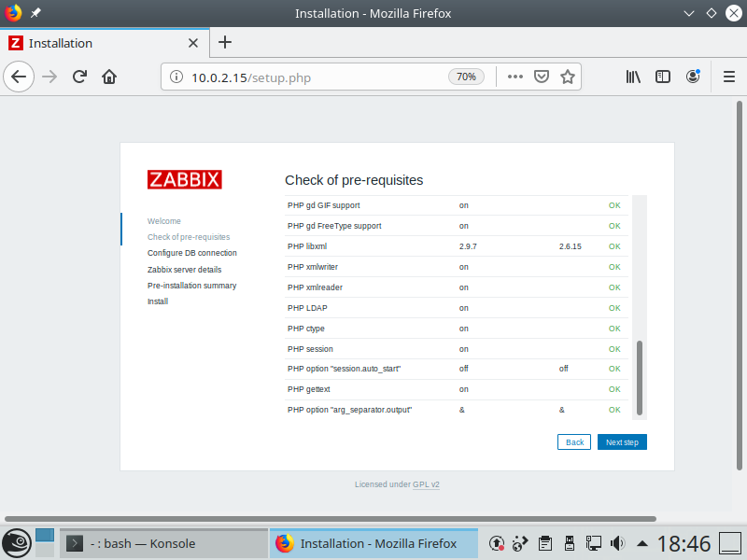Close the Installation tab
Viewport: 747px width, 560px height.
(x=193, y=43)
